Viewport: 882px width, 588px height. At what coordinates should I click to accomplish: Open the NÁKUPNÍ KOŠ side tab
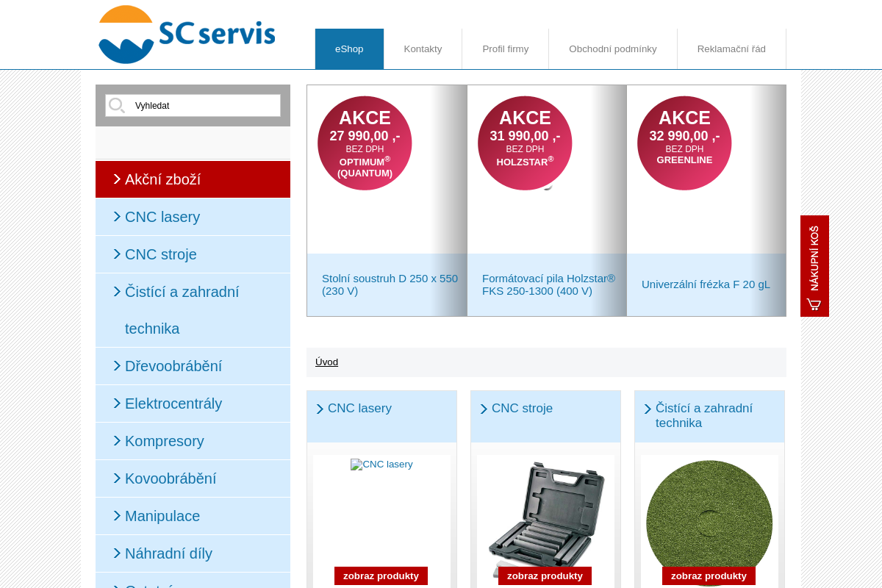tap(814, 266)
